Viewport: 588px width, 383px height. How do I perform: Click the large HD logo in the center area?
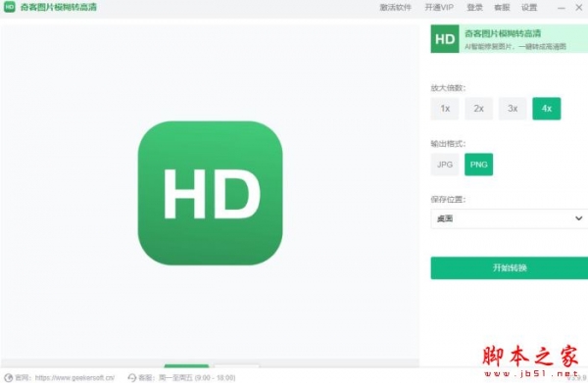point(210,193)
